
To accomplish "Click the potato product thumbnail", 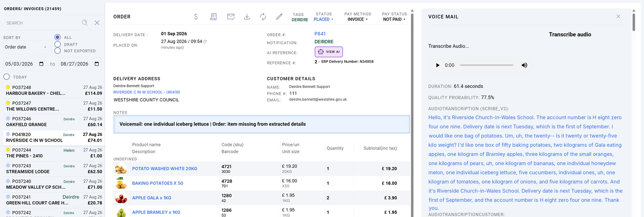I will coord(121,169).
